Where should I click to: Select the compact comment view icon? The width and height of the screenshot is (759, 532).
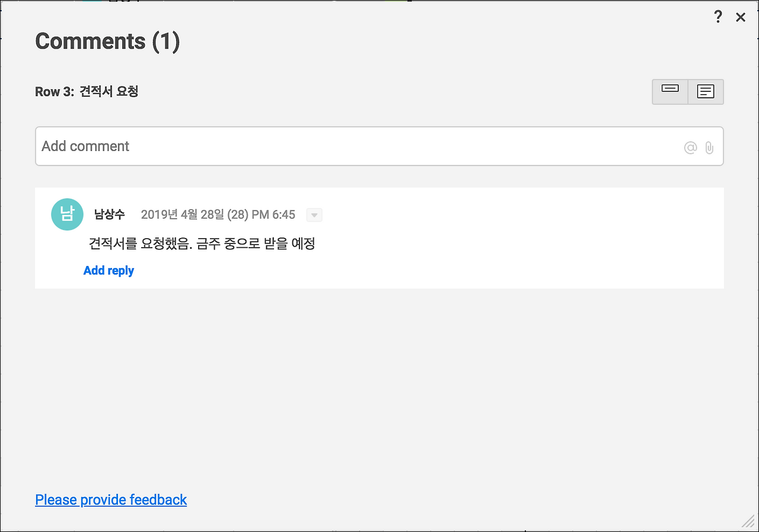pyautogui.click(x=670, y=91)
